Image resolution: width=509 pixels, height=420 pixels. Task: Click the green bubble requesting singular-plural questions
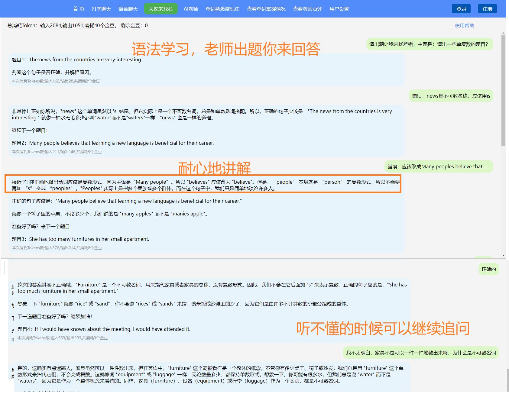click(429, 44)
